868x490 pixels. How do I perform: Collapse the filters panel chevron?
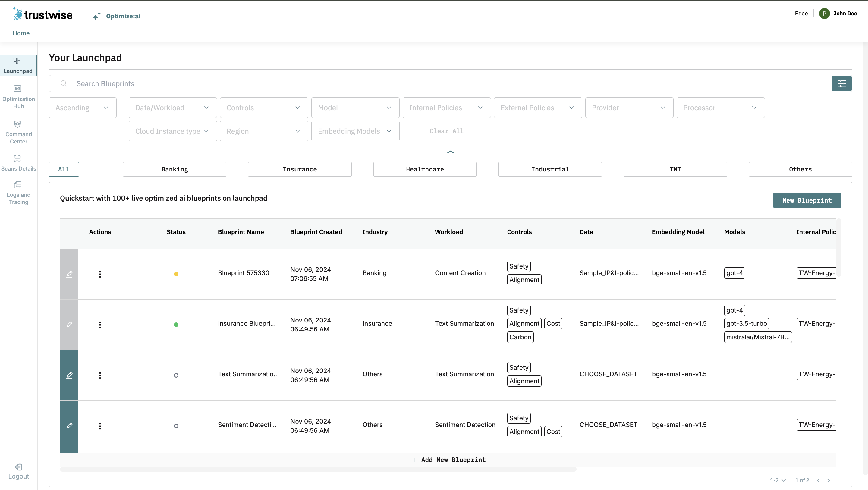tap(450, 152)
